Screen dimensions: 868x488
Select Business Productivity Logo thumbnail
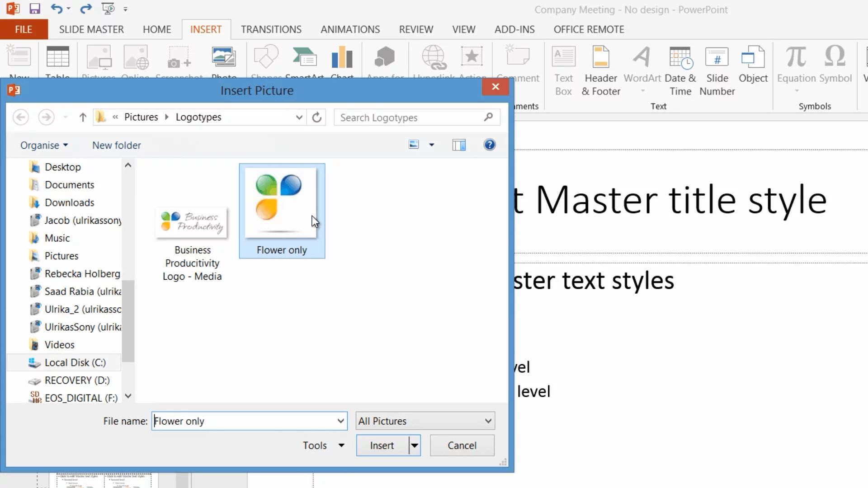pyautogui.click(x=192, y=222)
